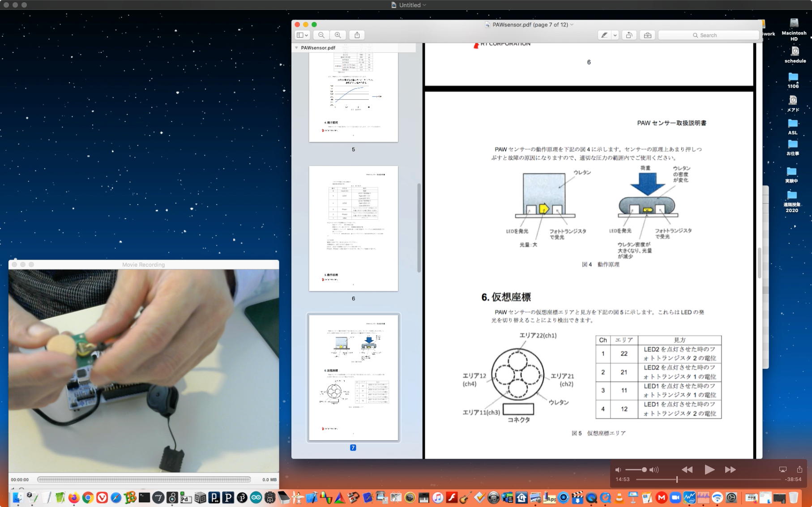
Task: Open the Trash in the Dock
Action: point(794,497)
